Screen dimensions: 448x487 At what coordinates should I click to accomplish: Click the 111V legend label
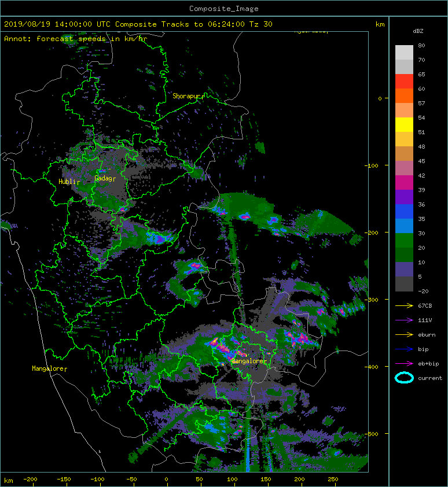[425, 320]
